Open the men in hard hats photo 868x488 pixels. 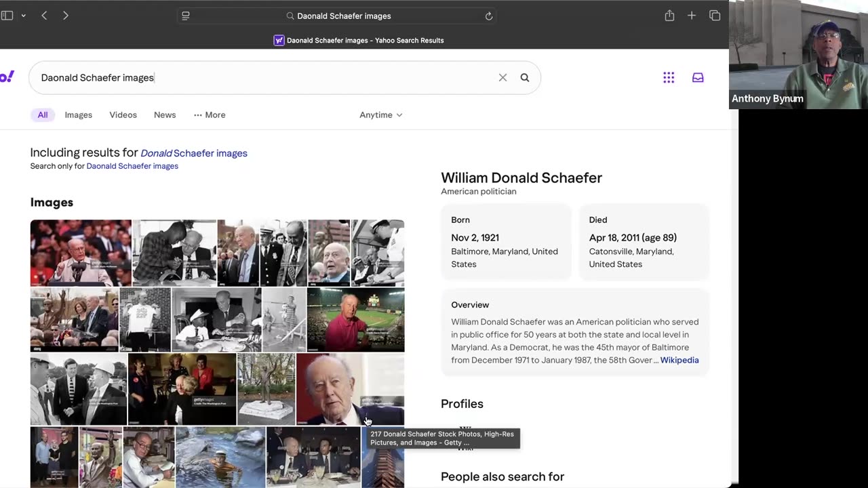point(79,389)
